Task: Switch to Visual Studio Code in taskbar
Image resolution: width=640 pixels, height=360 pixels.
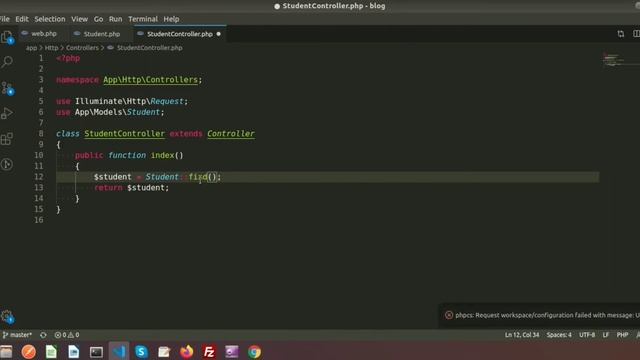Action: pos(119,351)
